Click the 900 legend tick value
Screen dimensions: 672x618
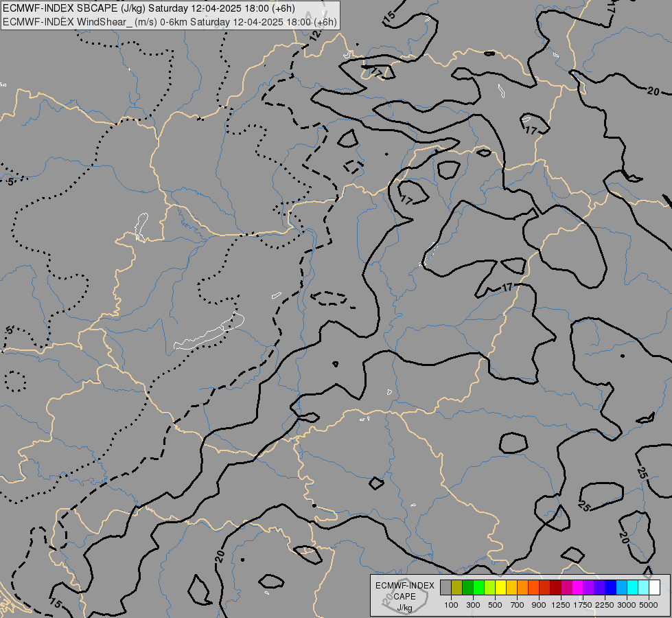click(539, 605)
